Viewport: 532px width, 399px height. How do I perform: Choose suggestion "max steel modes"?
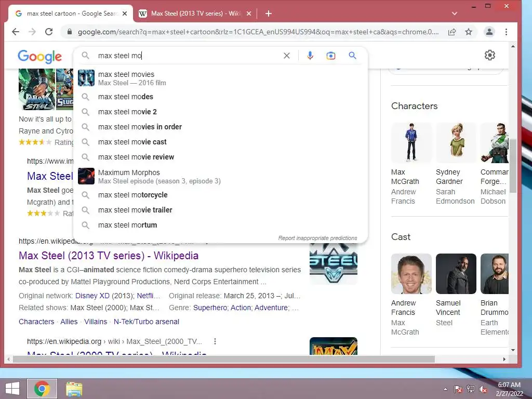pyautogui.click(x=220, y=97)
